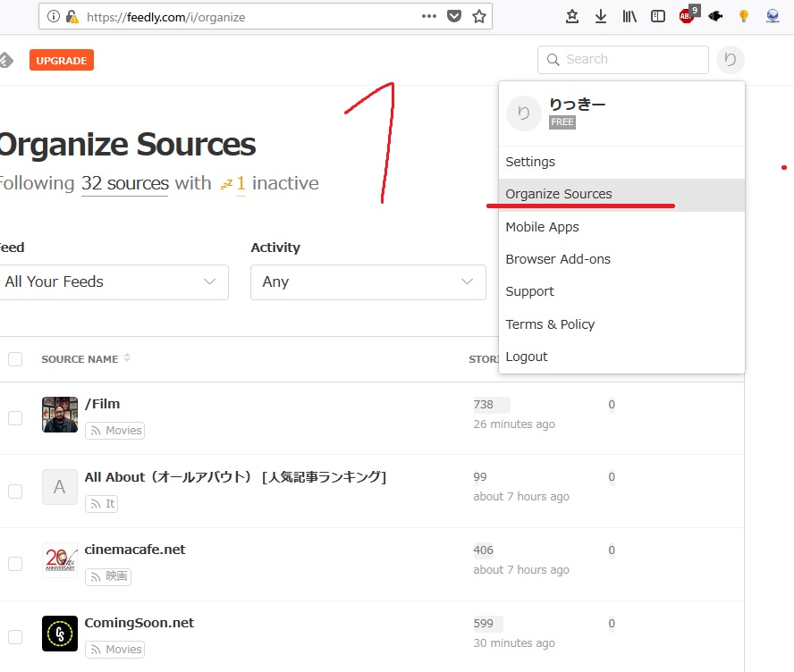Open the Firefox library books icon
This screenshot has height=672, width=794.
point(629,16)
